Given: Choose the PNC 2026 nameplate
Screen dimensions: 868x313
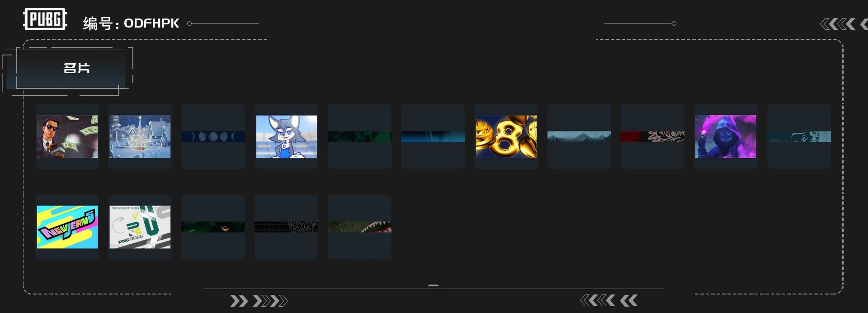Looking at the screenshot, I should [140, 227].
